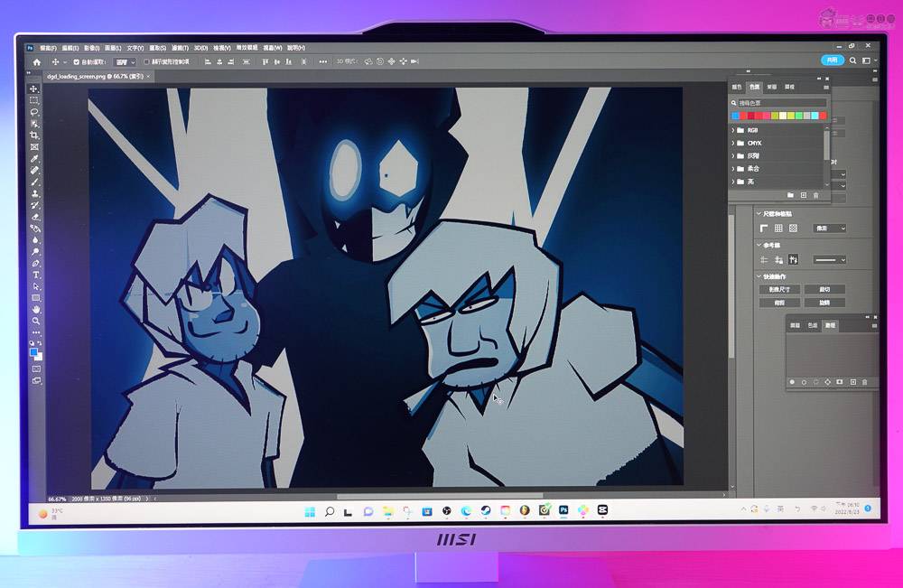Select the Spot Healing Brush tool
This screenshot has height=588, width=903.
tap(34, 171)
